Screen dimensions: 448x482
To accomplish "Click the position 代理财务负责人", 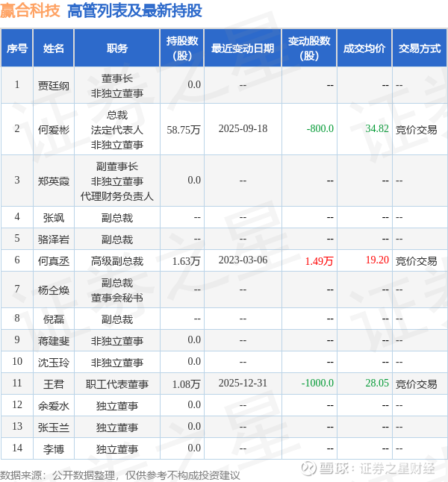I will click(x=117, y=195).
